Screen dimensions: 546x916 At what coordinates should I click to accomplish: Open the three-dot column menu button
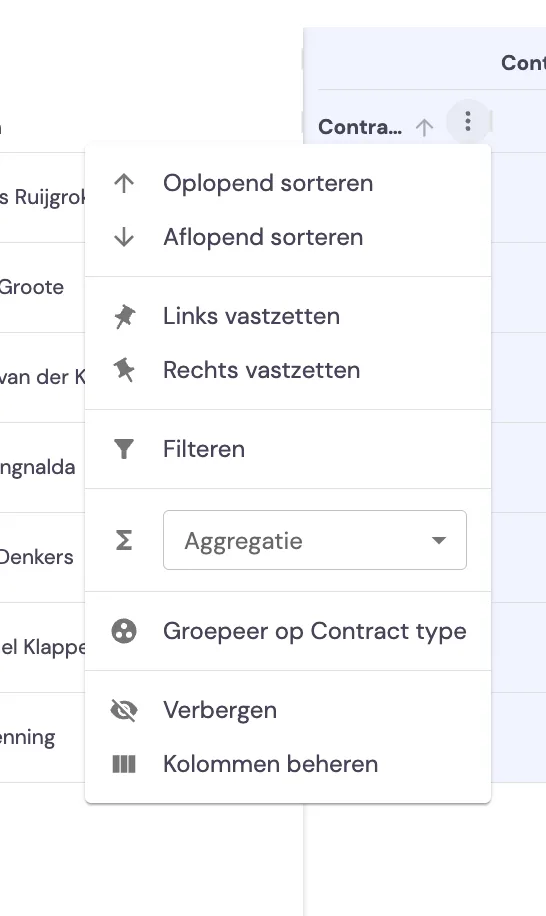[x=468, y=122]
